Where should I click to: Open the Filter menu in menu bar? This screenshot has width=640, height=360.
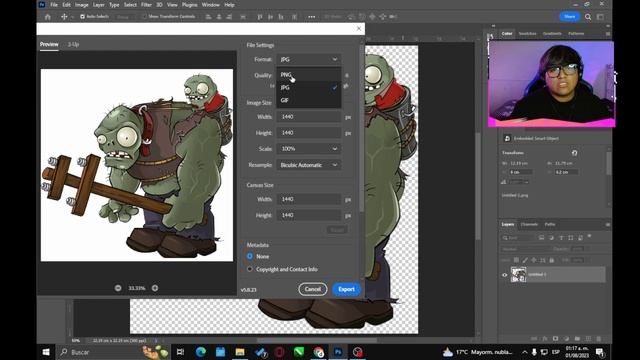tap(146, 5)
